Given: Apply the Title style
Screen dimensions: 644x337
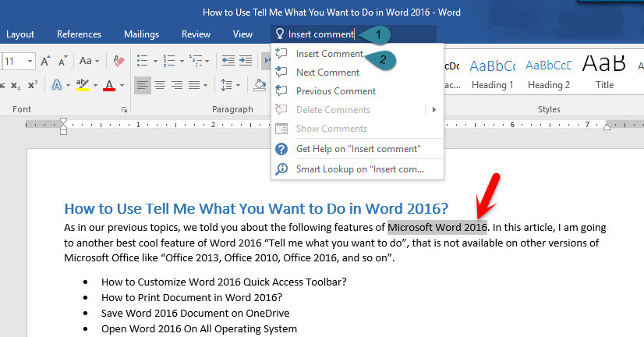Looking at the screenshot, I should click(x=604, y=74).
